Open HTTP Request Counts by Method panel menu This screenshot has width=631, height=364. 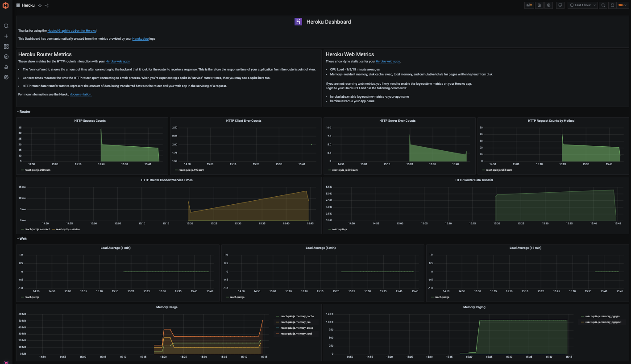pyautogui.click(x=551, y=121)
